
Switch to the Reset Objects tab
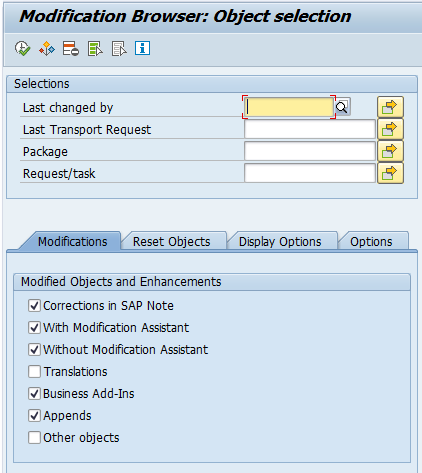(172, 241)
